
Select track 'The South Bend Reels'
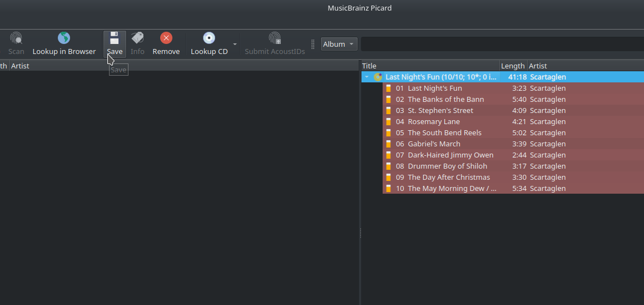444,133
